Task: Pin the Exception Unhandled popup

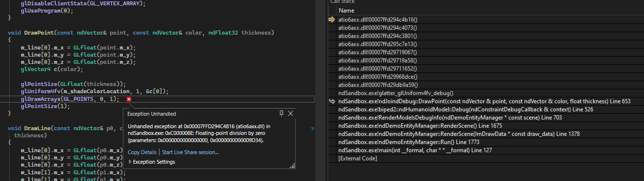Action: pos(282,114)
